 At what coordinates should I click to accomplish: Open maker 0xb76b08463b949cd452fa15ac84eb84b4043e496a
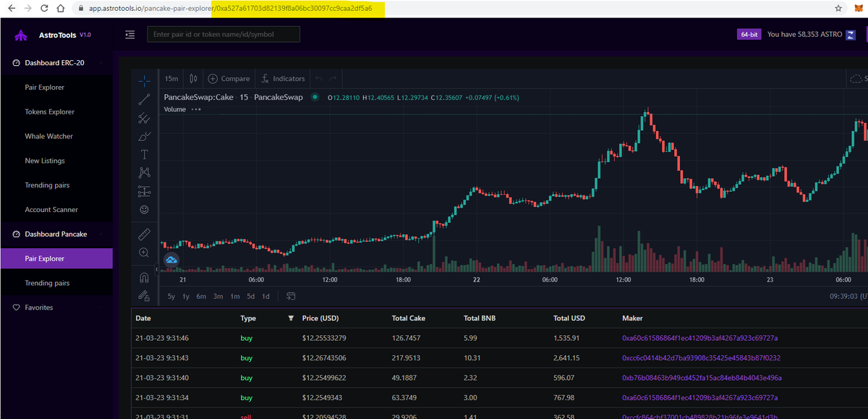[702, 378]
